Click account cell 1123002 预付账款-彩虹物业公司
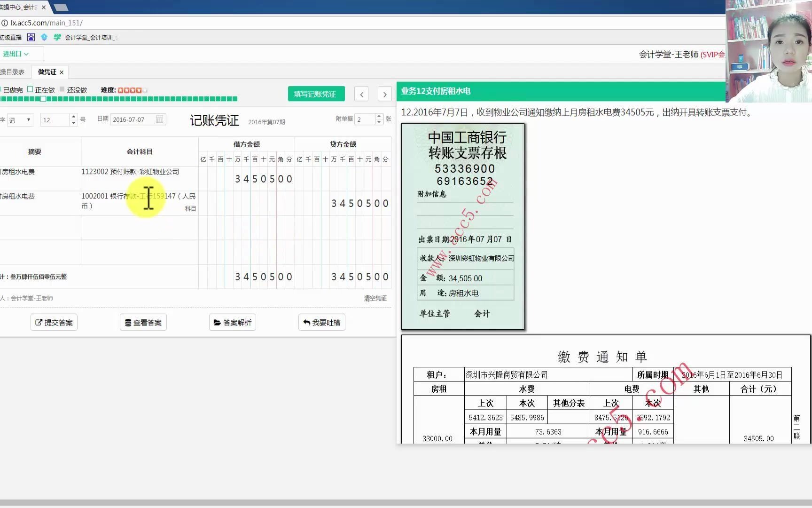 pyautogui.click(x=140, y=178)
